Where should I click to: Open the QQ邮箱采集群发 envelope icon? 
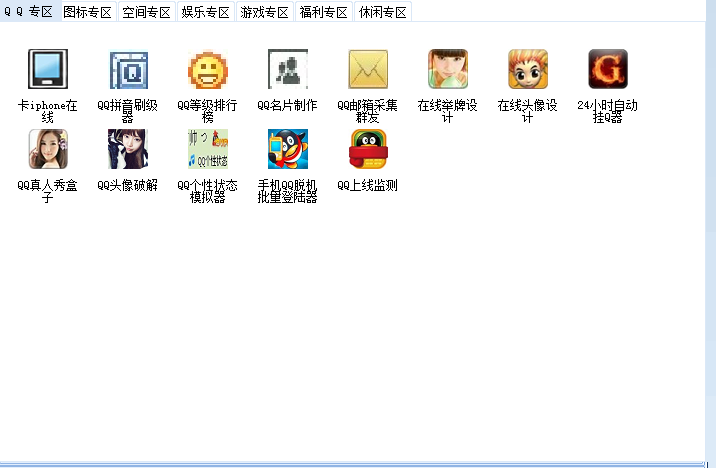point(368,69)
